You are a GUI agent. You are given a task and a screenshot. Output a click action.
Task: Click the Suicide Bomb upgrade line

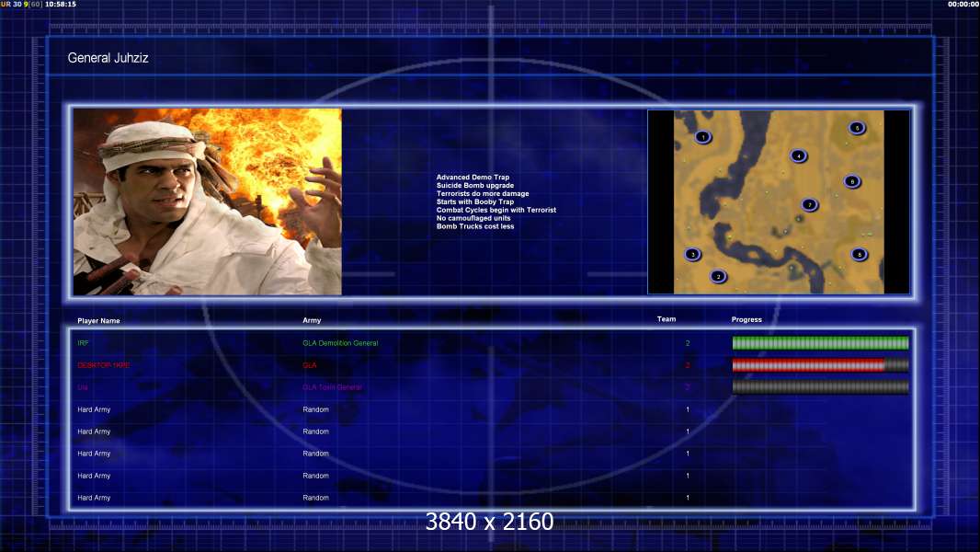[475, 185]
